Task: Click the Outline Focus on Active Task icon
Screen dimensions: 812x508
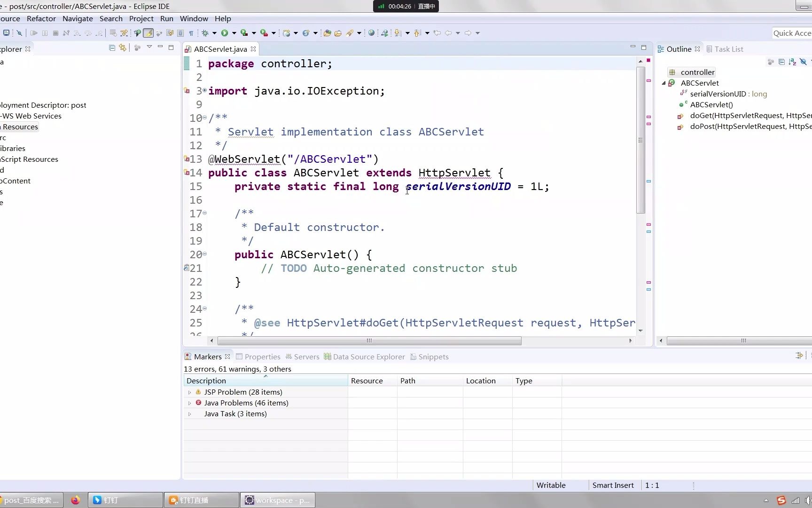Action: 771,62
